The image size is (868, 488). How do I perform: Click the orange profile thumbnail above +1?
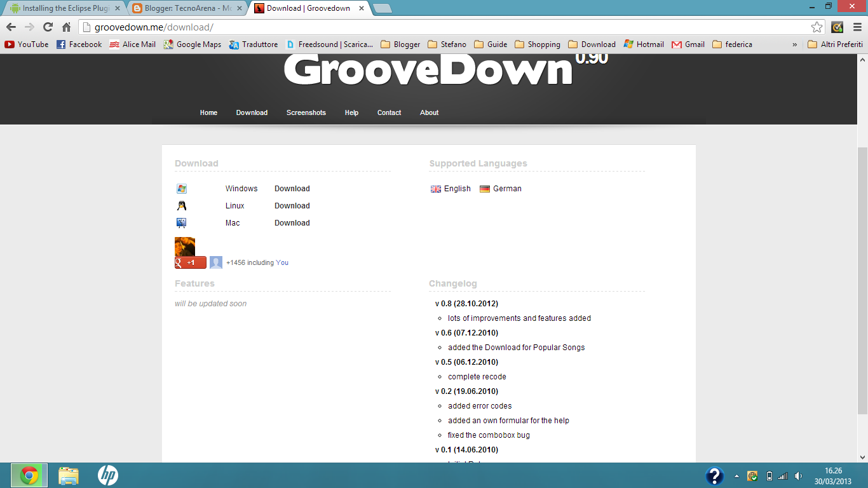185,247
